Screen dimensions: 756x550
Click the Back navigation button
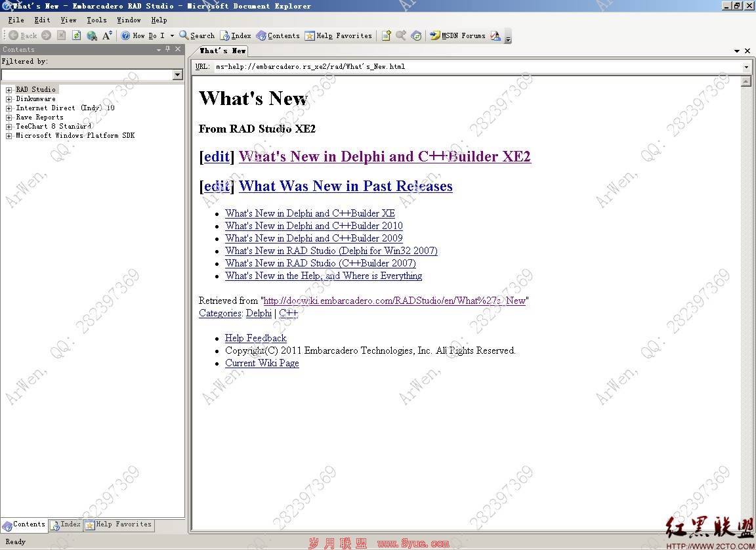point(23,35)
